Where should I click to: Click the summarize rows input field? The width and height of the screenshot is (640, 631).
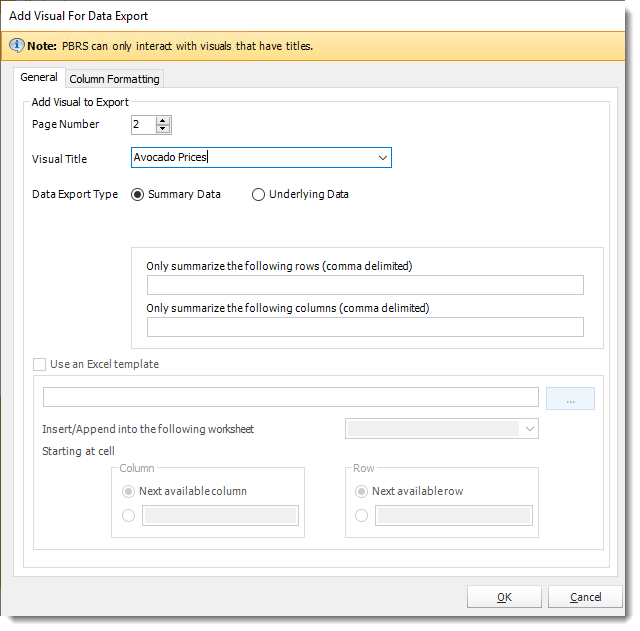tap(365, 285)
